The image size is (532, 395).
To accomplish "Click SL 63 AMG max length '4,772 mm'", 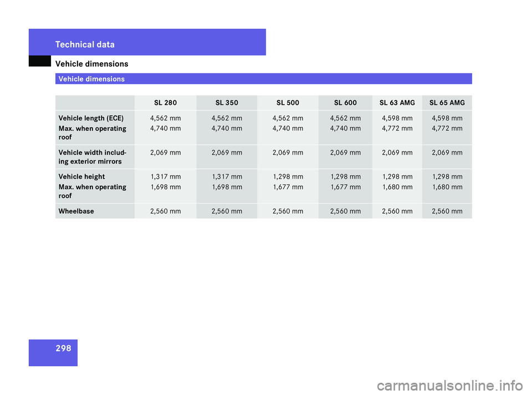I will pos(397,128).
